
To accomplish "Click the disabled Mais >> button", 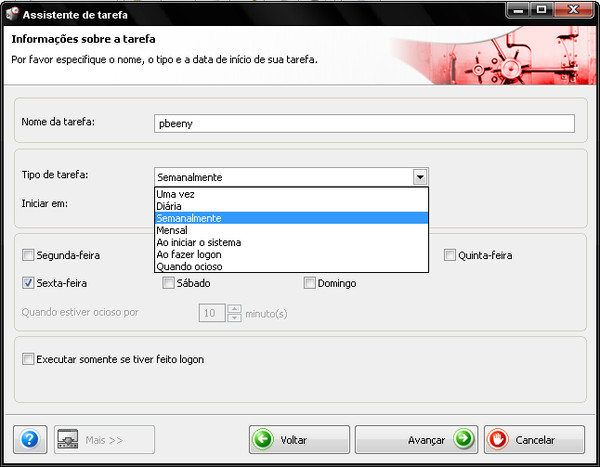I will coord(104,439).
